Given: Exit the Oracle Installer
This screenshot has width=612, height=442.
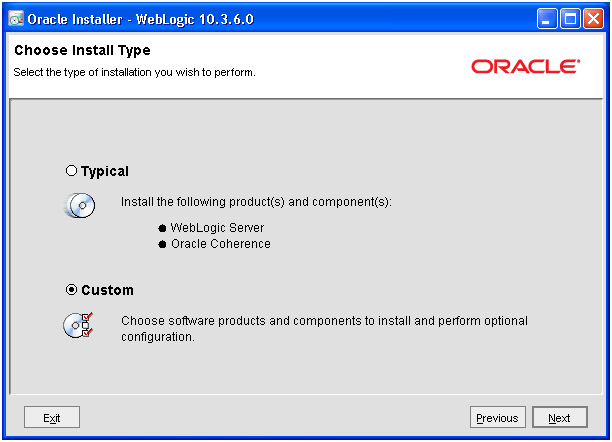Looking at the screenshot, I should pos(52,417).
